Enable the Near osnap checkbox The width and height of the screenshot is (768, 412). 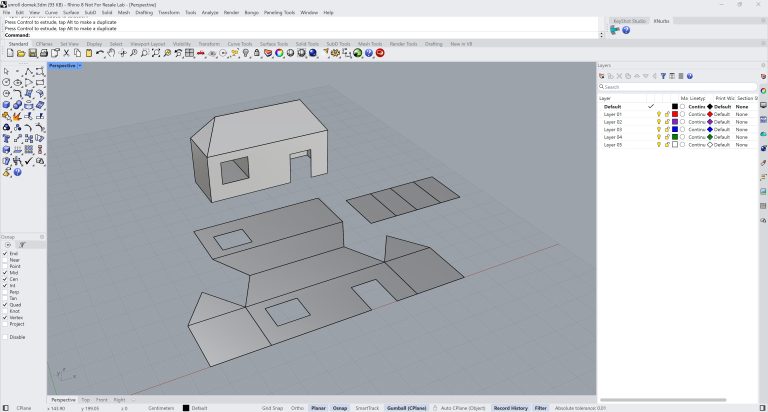click(x=5, y=260)
